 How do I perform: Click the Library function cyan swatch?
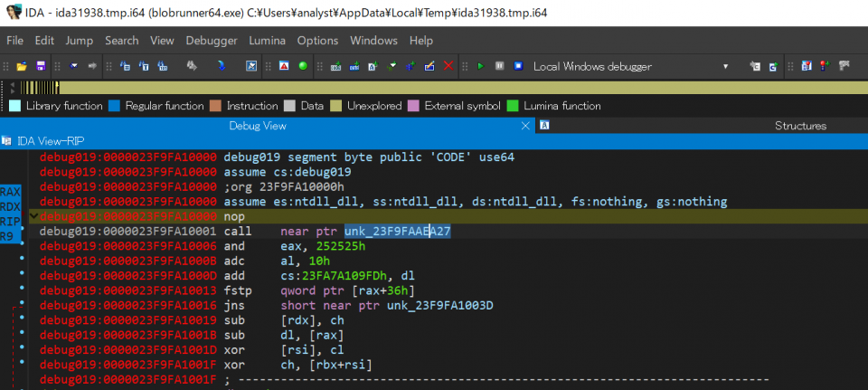pyautogui.click(x=15, y=106)
